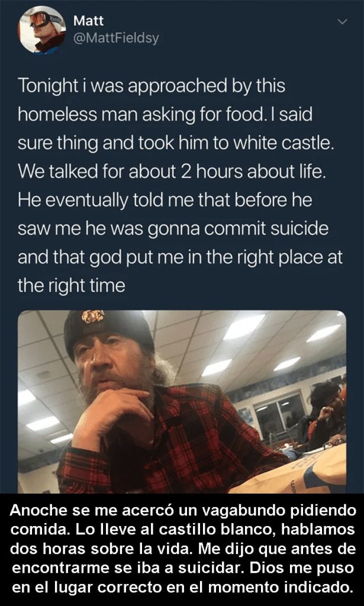This screenshot has height=606, width=364.
Task: Click the display name Matt
Action: coord(88,21)
